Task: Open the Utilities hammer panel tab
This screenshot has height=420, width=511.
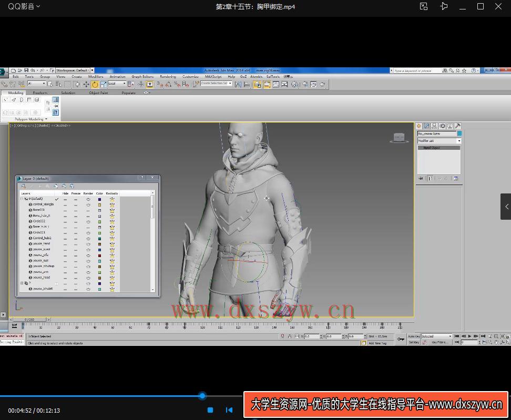Action: [x=458, y=126]
